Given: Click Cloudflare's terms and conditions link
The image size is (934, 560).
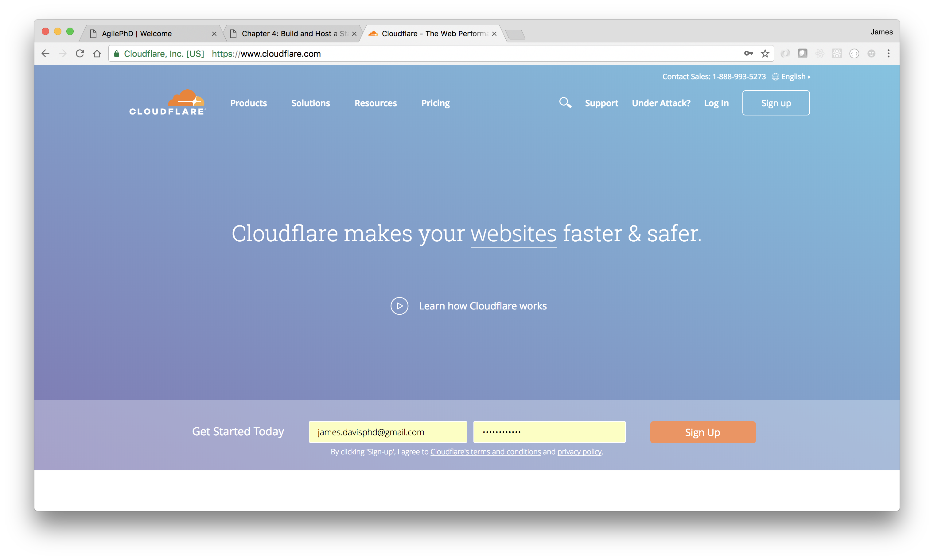Looking at the screenshot, I should [485, 452].
